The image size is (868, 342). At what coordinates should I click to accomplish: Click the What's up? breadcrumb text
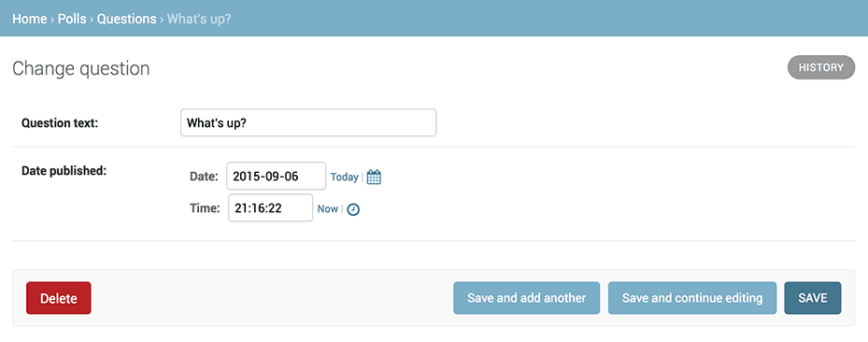pos(199,19)
